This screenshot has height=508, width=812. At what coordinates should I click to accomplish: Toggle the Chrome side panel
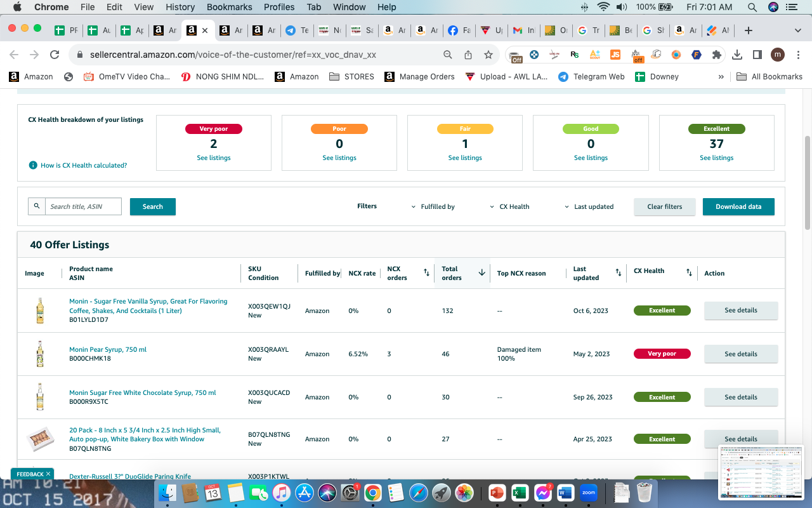click(x=757, y=55)
